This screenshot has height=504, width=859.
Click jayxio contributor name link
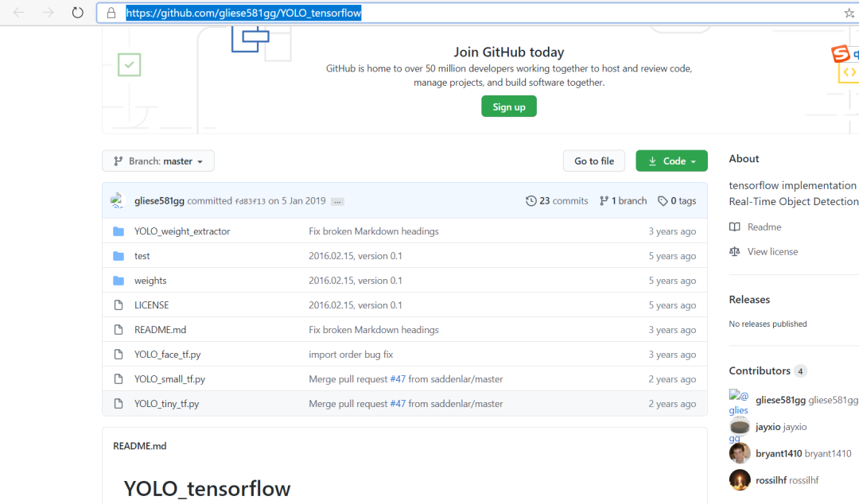pos(768,427)
